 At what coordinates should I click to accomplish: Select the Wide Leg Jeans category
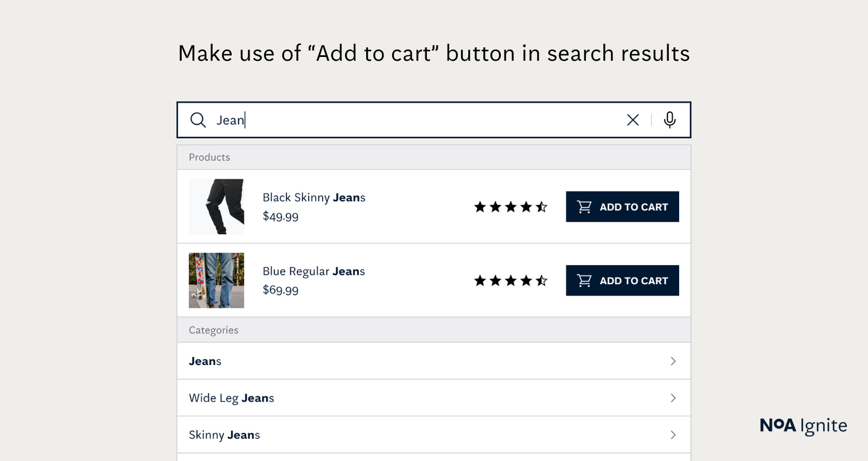(232, 398)
